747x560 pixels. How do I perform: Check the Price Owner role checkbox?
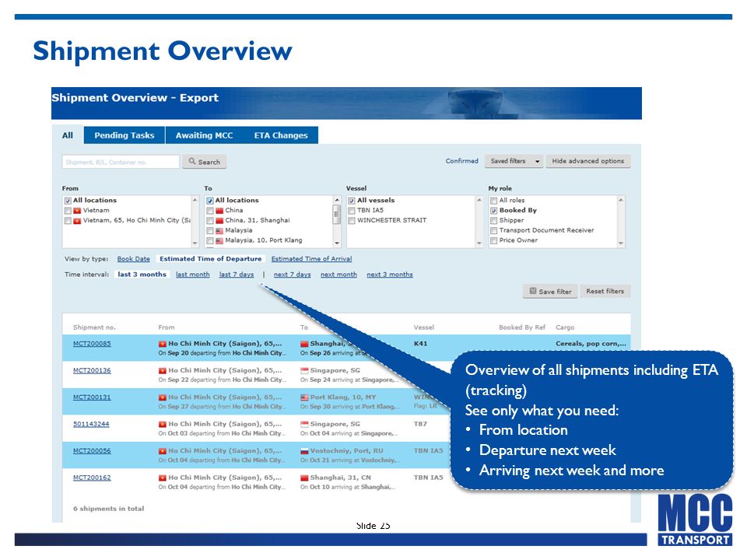(493, 240)
